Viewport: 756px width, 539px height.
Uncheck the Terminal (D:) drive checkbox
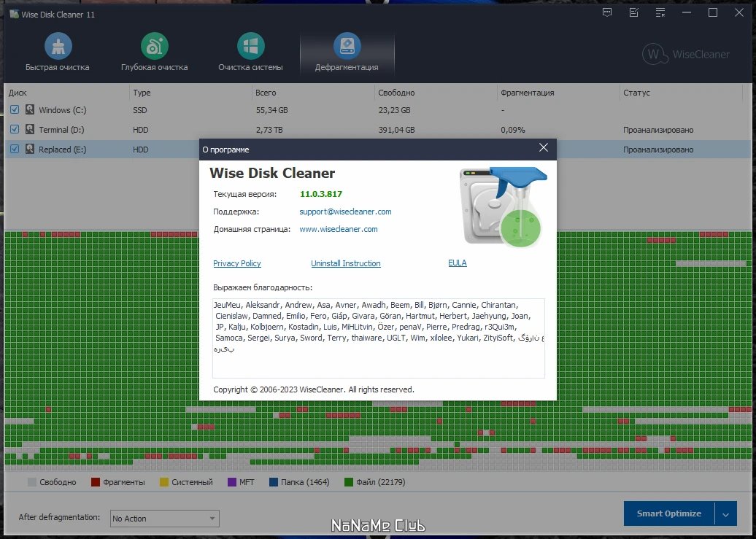click(15, 129)
